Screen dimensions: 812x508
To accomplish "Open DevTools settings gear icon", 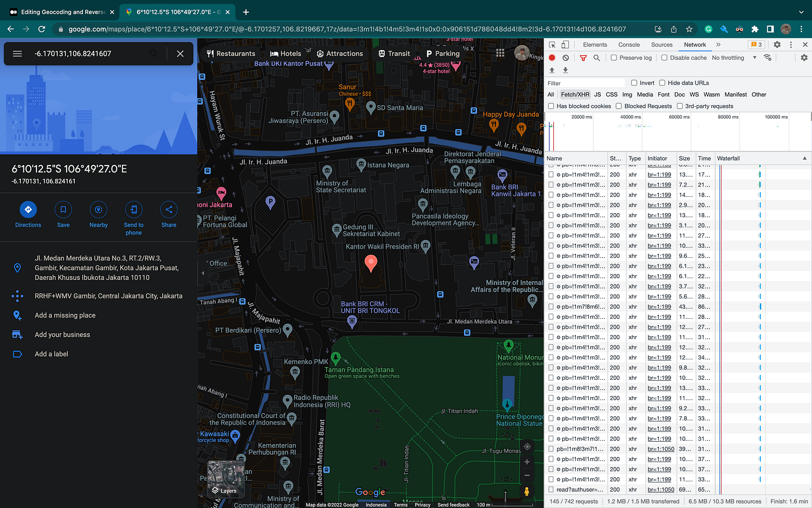I will 777,45.
